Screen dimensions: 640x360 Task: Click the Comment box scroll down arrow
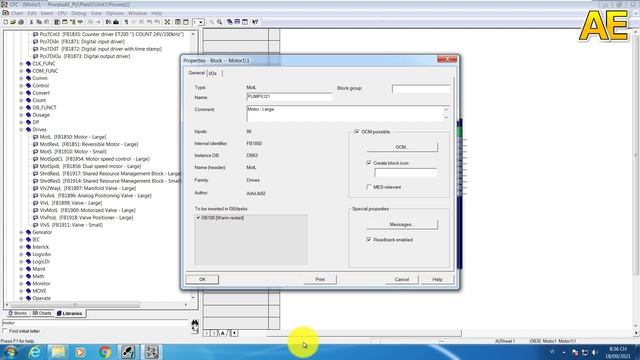(446, 118)
